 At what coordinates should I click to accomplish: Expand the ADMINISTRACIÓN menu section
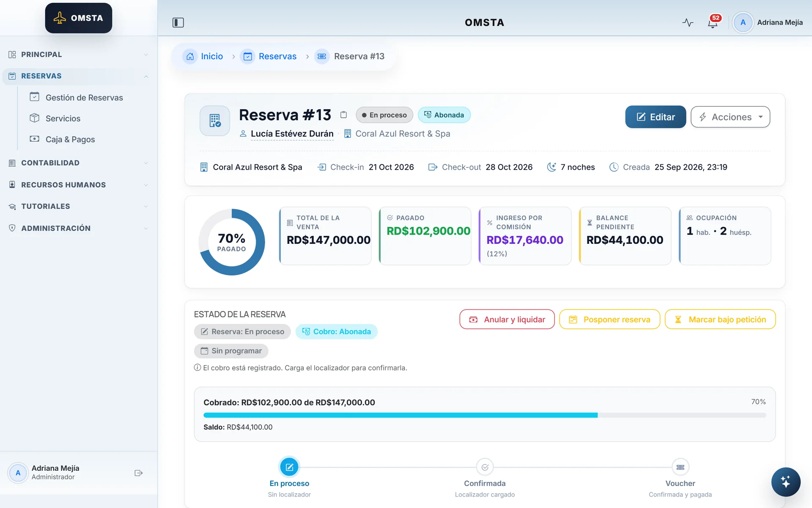(x=79, y=229)
